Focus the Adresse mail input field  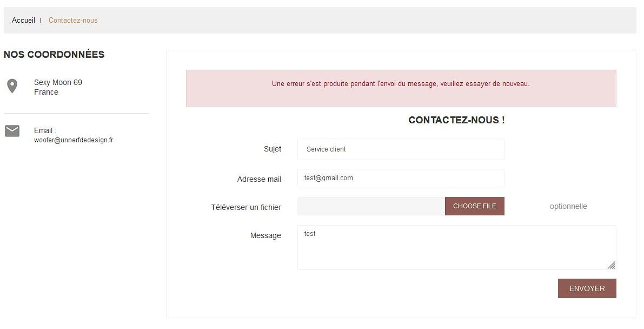tap(400, 178)
